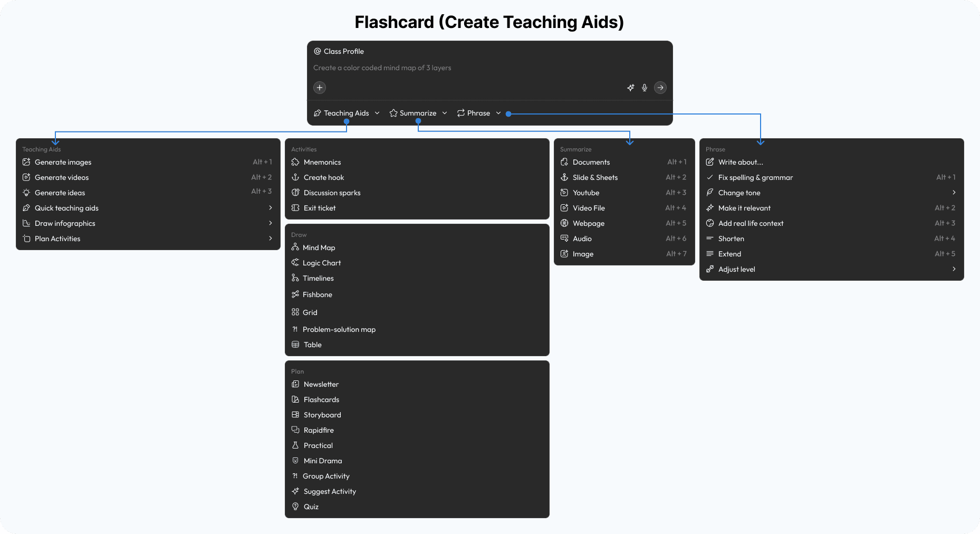Toggle Fix spelling & grammar
The image size is (980, 534).
755,177
